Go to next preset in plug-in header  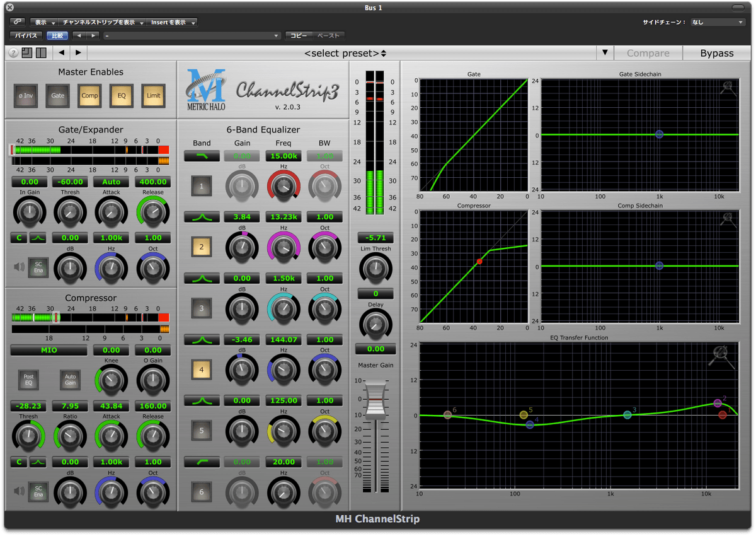[x=78, y=53]
